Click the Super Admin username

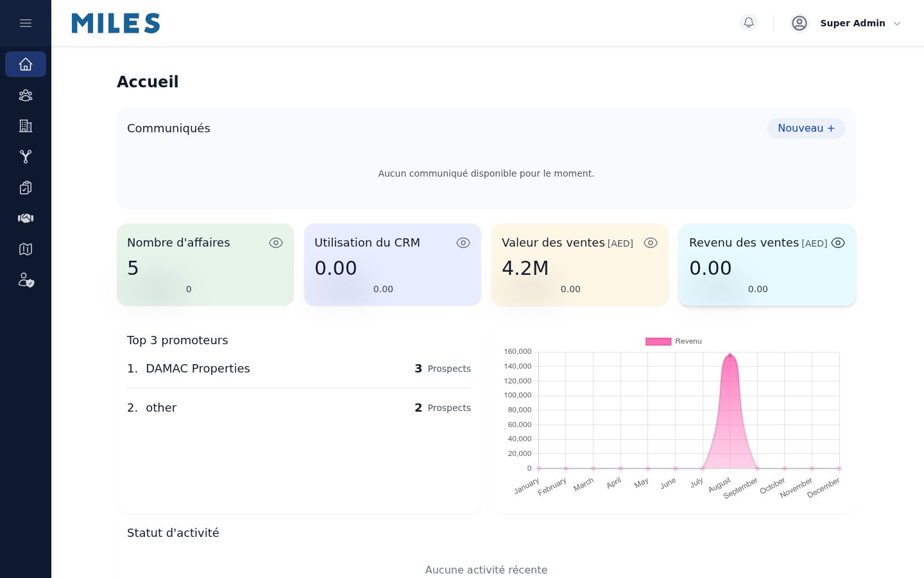tap(853, 23)
